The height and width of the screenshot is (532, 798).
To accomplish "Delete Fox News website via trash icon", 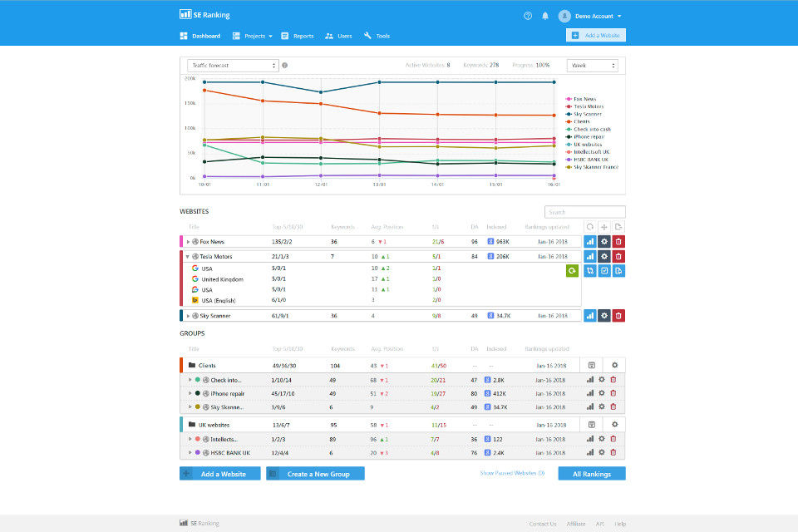I will click(x=618, y=242).
